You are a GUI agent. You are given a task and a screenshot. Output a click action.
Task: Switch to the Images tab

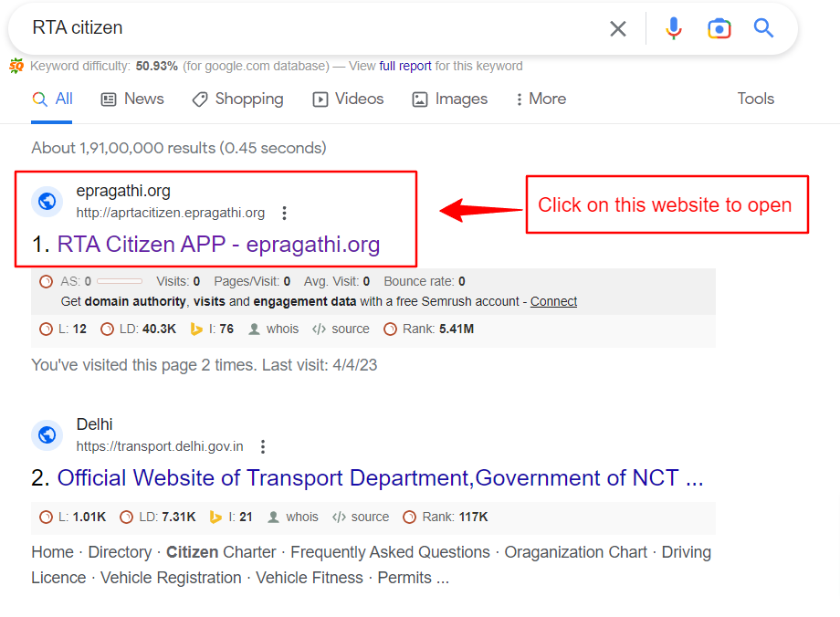[450, 99]
